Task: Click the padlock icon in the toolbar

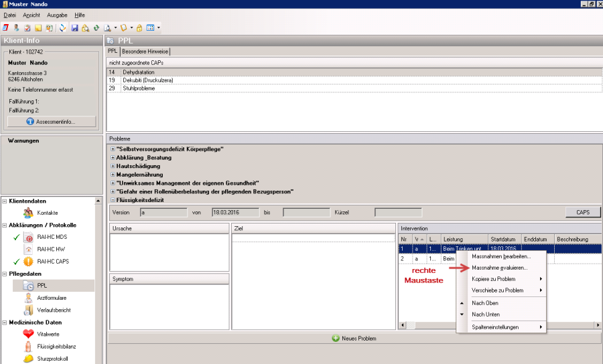Action: click(x=139, y=28)
